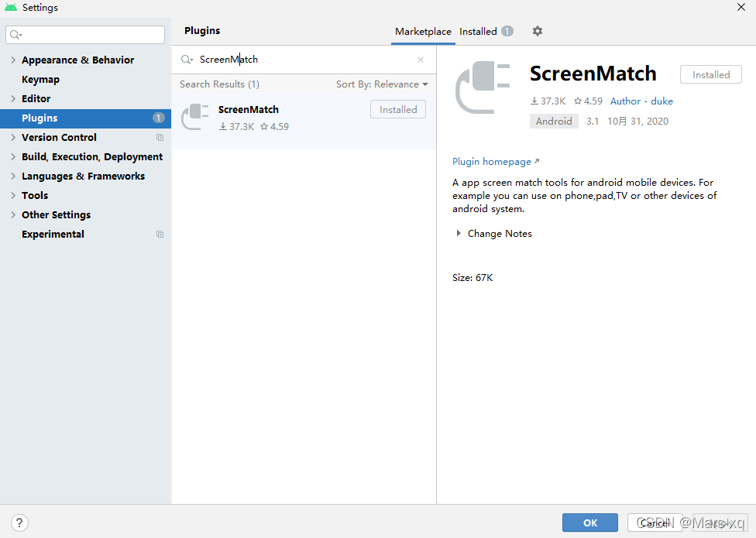Click the project-level icon beside Experimental
This screenshot has width=756, height=538.
tap(160, 235)
